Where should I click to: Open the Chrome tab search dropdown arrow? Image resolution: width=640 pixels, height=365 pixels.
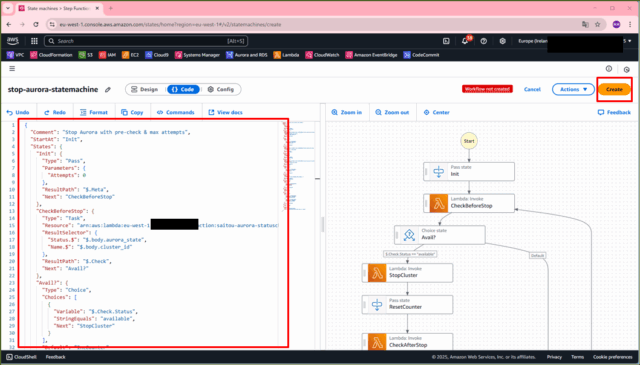coord(8,8)
